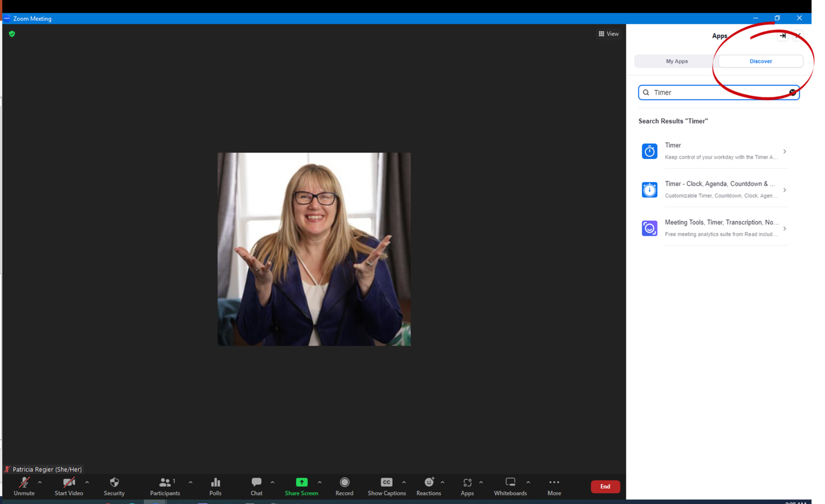Viewport: 825px width, 504px height.
Task: Open the More options ellipsis
Action: click(554, 483)
